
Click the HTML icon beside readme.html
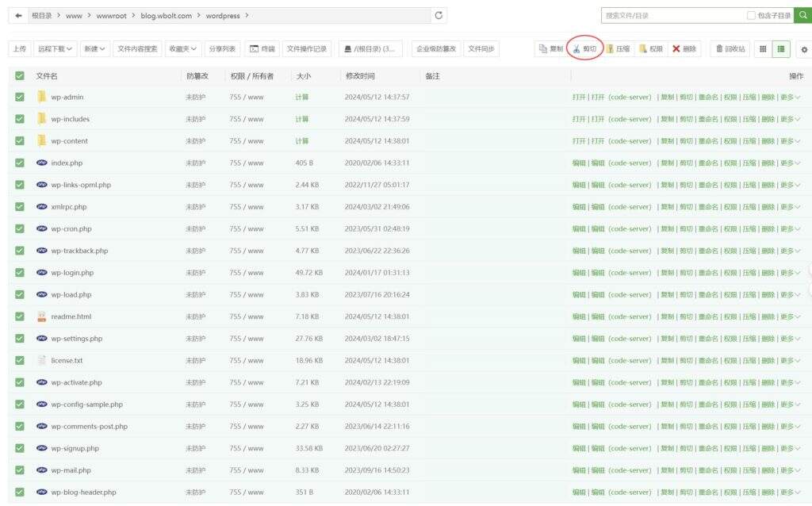point(42,316)
